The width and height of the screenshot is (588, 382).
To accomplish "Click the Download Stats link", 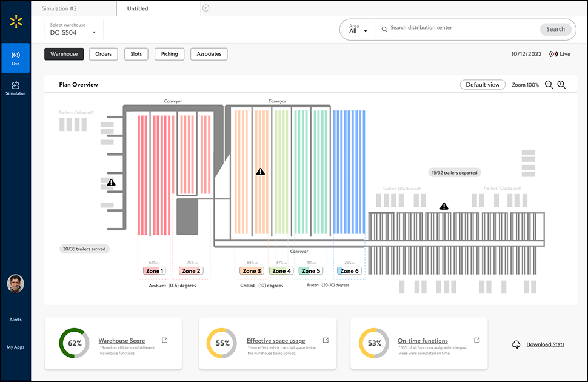I will pos(545,344).
